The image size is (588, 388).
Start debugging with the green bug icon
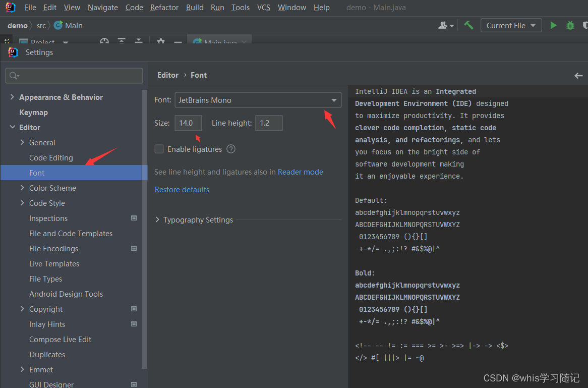(570, 25)
